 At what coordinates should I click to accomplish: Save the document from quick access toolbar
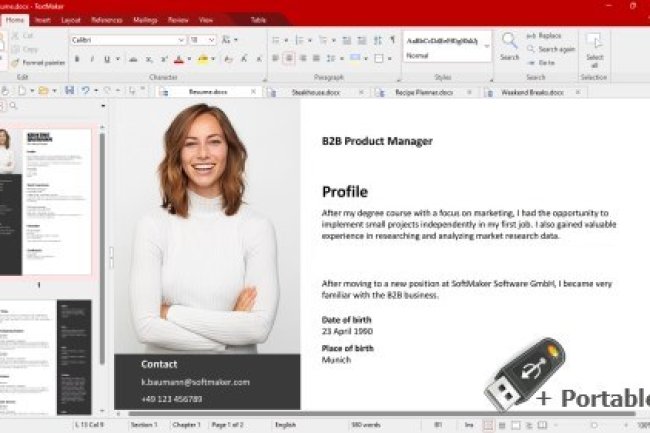click(x=69, y=90)
